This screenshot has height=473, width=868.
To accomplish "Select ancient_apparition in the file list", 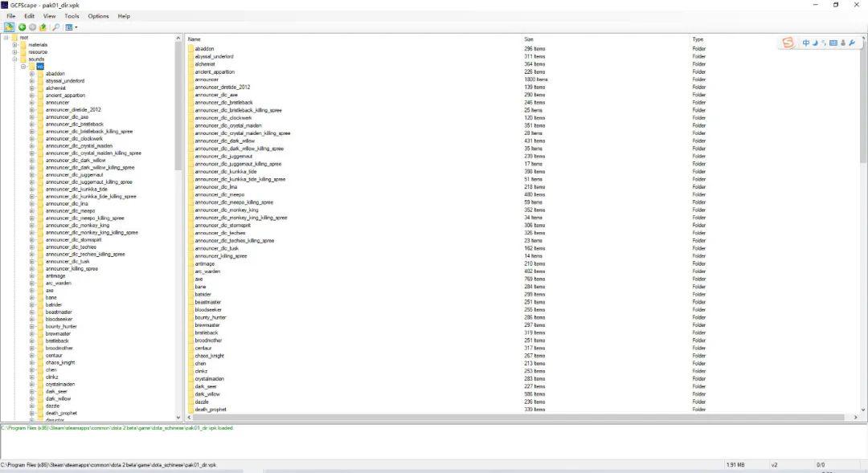I will tap(215, 72).
